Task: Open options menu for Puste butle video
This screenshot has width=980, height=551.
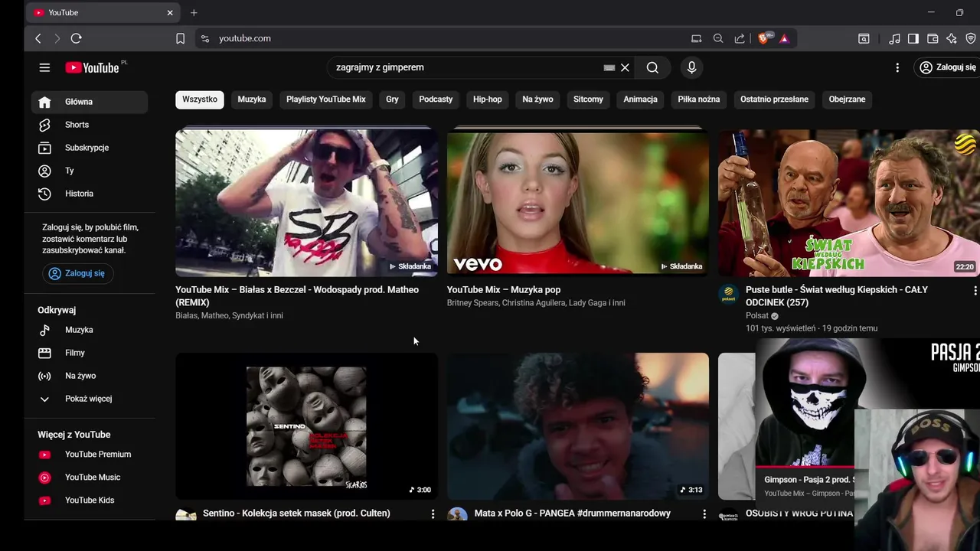Action: 975,291
